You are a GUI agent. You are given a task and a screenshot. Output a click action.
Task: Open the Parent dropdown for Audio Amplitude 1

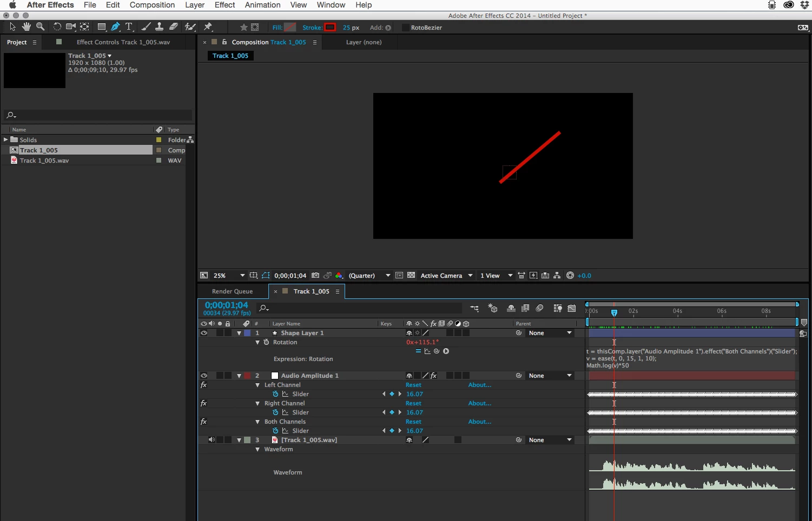550,376
